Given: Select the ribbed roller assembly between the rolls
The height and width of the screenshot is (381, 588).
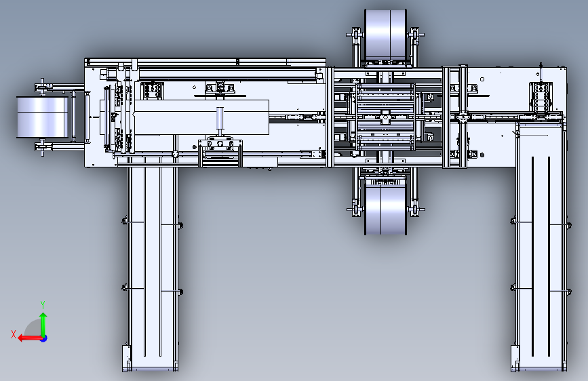Looking at the screenshot, I should click(385, 117).
